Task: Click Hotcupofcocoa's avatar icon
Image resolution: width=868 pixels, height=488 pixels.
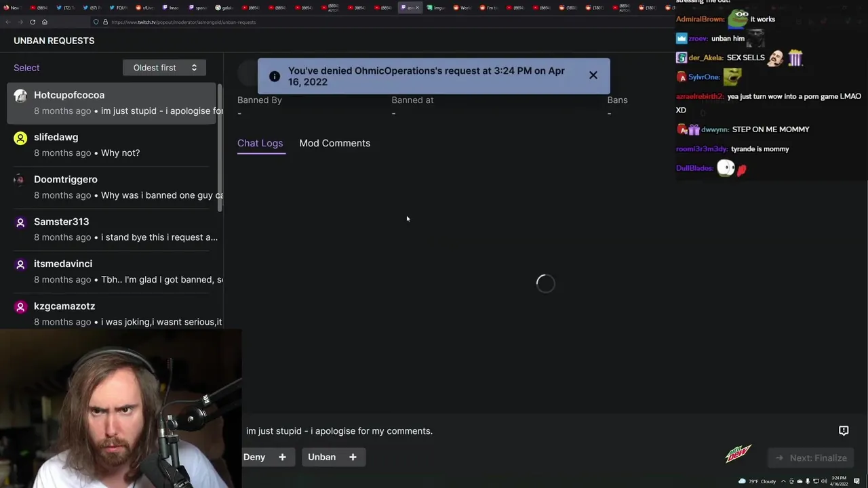Action: [x=20, y=96]
